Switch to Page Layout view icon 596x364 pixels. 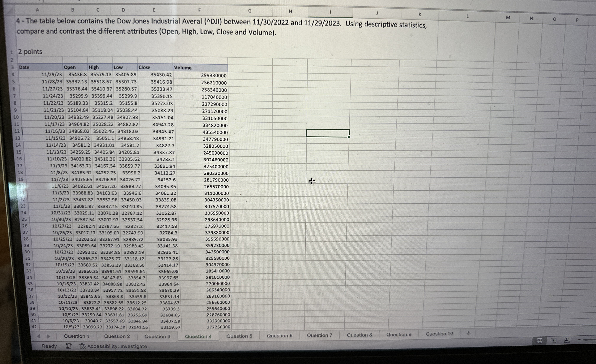click(553, 341)
